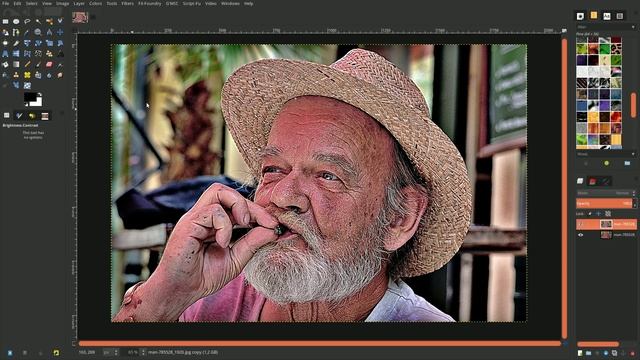The height and width of the screenshot is (360, 640).
Task: Select the Rectangle Select tool
Action: tap(5, 21)
